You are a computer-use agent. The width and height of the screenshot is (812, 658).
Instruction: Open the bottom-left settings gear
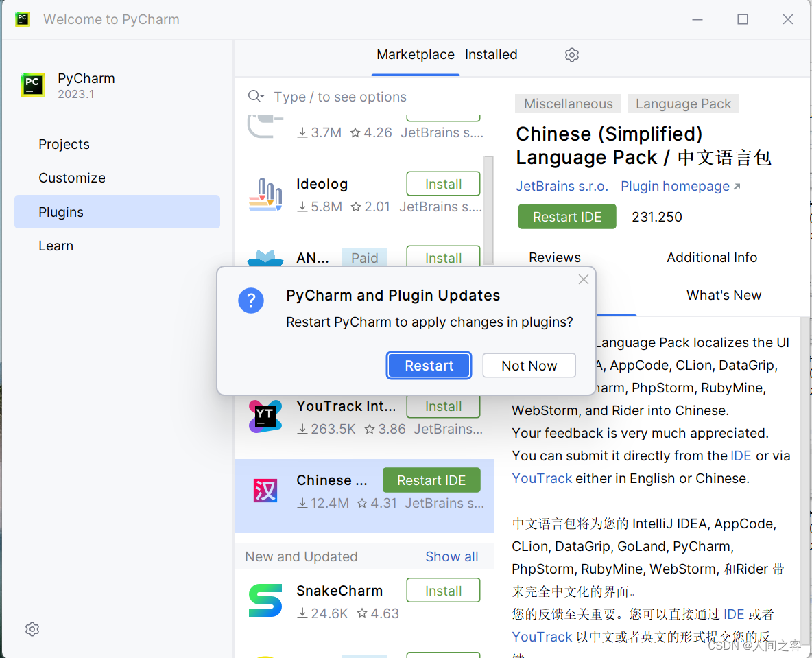tap(32, 629)
